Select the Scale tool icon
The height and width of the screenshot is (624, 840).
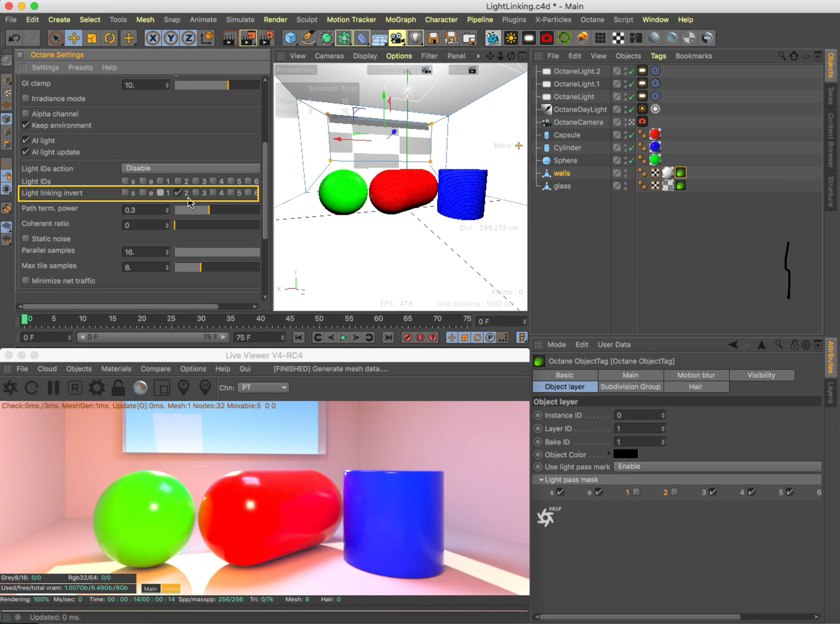pyautogui.click(x=92, y=38)
